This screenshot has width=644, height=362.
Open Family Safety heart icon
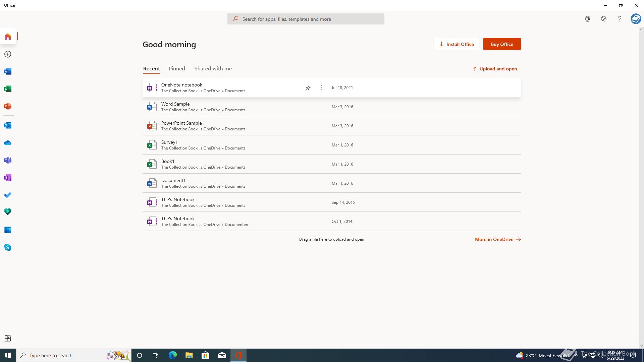click(x=8, y=212)
